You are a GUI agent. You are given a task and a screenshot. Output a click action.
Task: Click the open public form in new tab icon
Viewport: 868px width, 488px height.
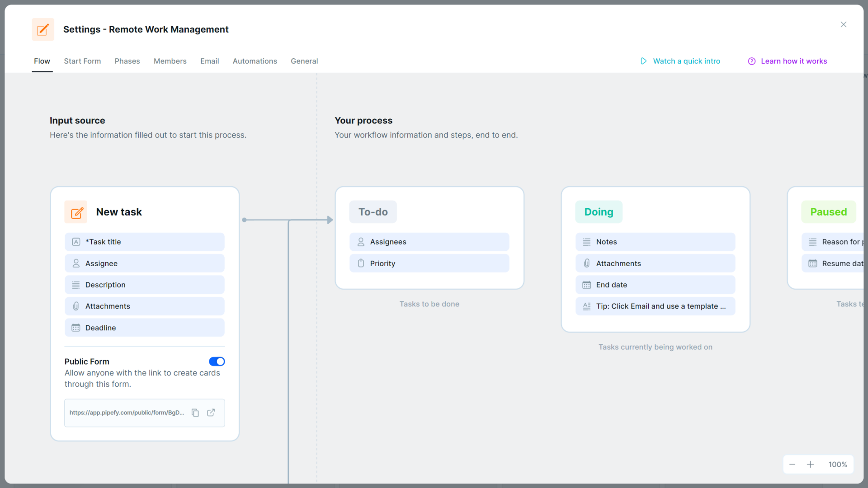211,413
